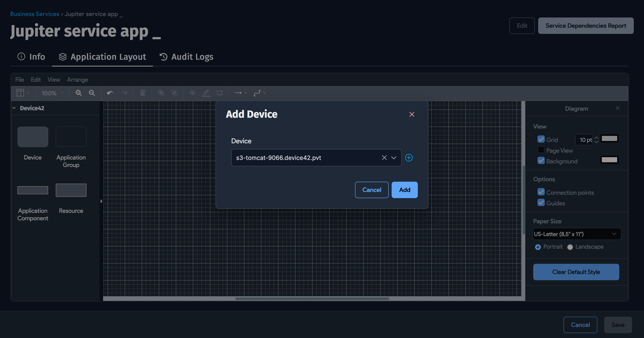Close the Diagram panel
644x338 pixels.
point(618,108)
